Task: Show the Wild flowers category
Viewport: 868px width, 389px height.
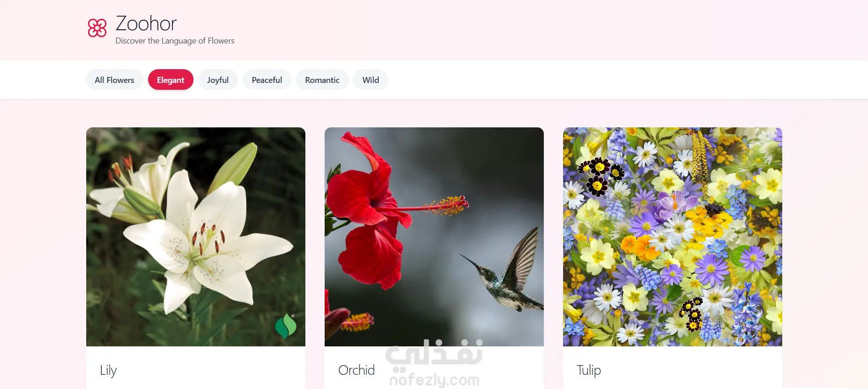Action: coord(370,80)
